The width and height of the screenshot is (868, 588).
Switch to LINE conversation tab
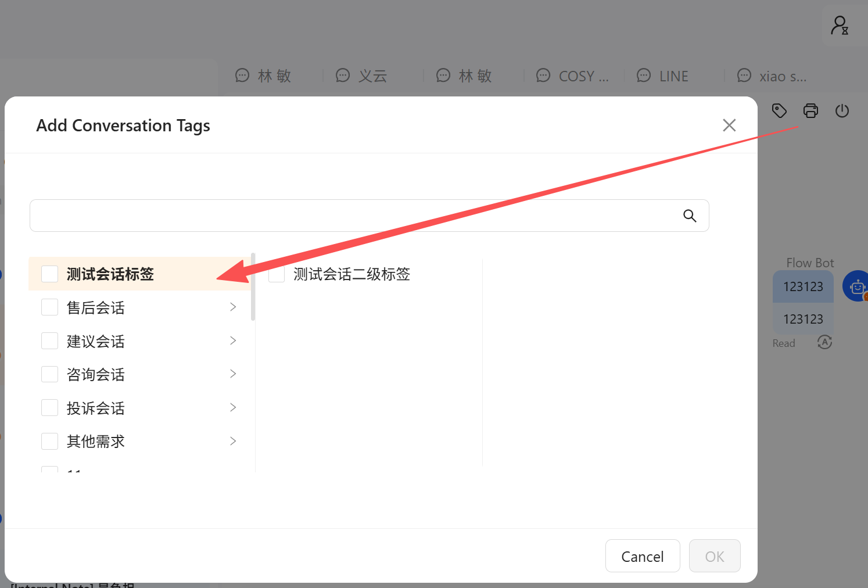point(663,76)
